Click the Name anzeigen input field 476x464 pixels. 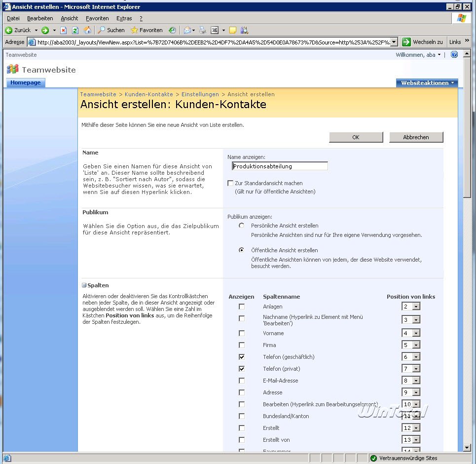[280, 166]
